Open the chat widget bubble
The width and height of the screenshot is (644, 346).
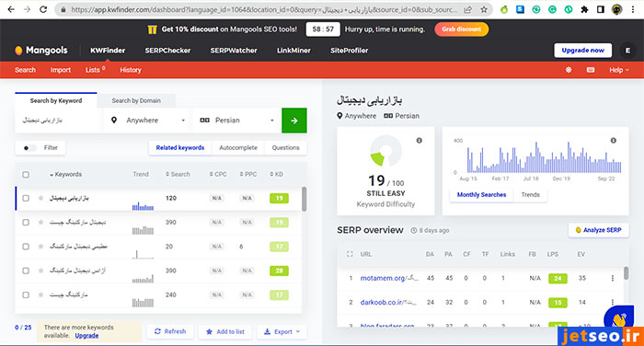618,318
